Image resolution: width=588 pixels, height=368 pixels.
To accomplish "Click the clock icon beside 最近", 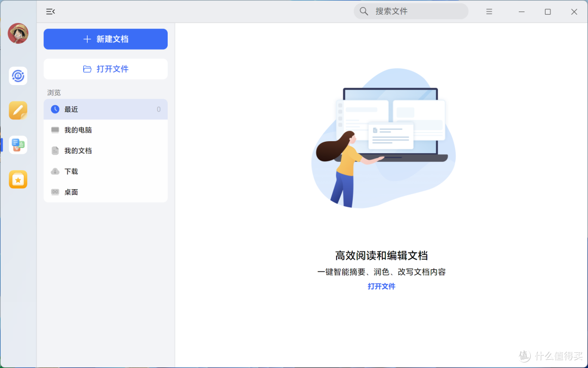I will (x=55, y=109).
